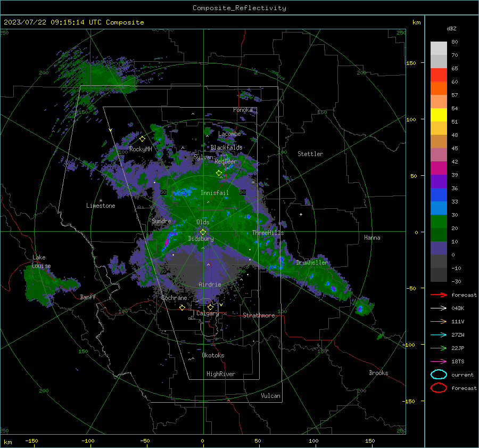Click the Ponoka label
The width and height of the screenshot is (479, 448).
coord(243,110)
